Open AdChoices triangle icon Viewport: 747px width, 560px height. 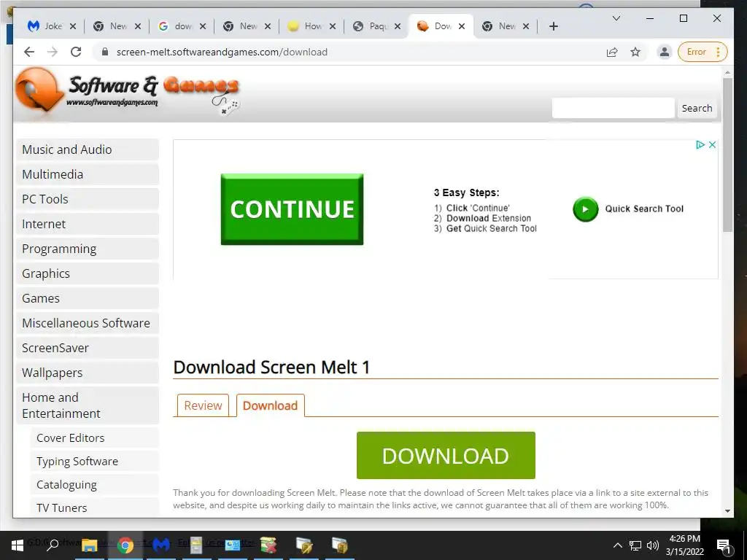coord(700,145)
